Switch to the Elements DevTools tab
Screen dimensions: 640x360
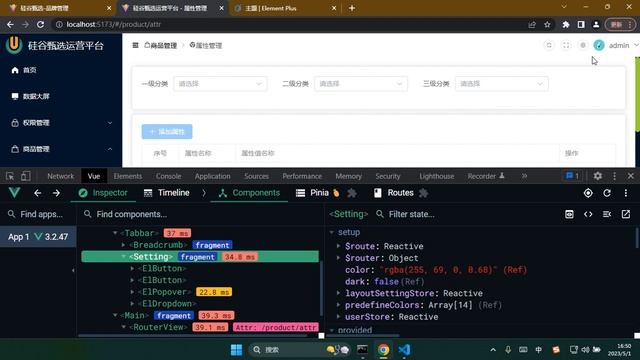pyautogui.click(x=128, y=176)
